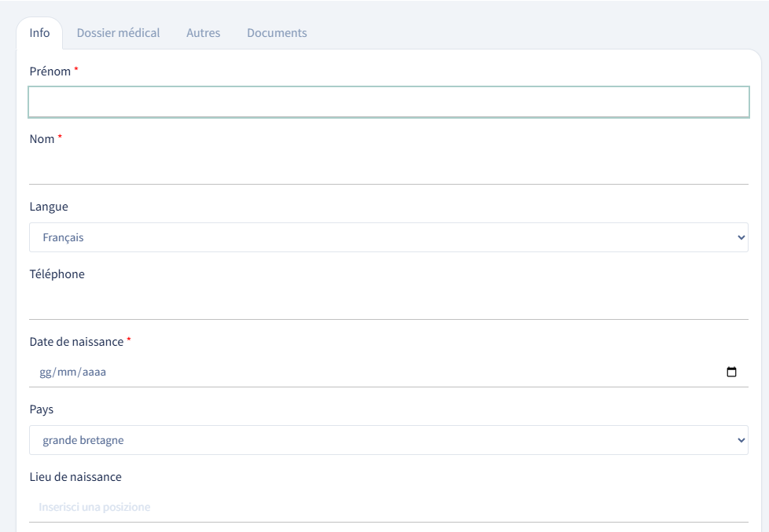Click the chevron arrow of the Pays select

pos(741,440)
